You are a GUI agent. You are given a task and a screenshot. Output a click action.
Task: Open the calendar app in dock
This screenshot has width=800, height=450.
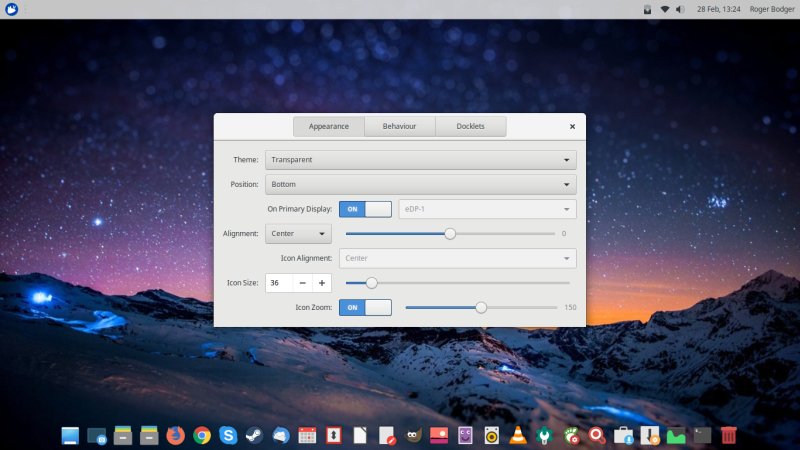click(307, 435)
